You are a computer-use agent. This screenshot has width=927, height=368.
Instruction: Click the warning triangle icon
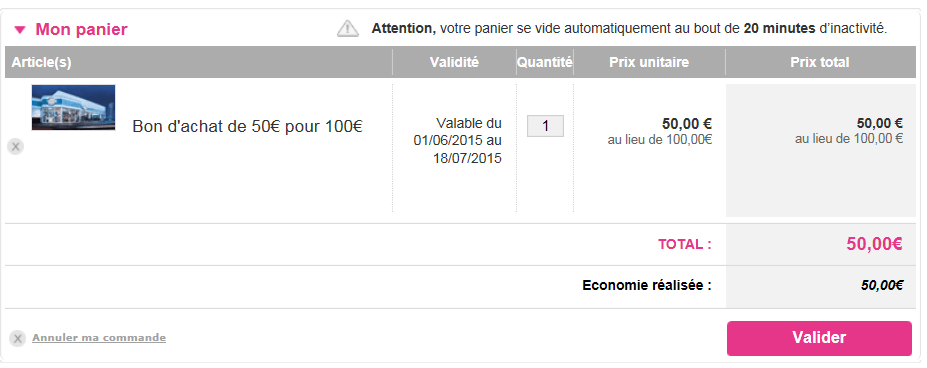click(348, 28)
